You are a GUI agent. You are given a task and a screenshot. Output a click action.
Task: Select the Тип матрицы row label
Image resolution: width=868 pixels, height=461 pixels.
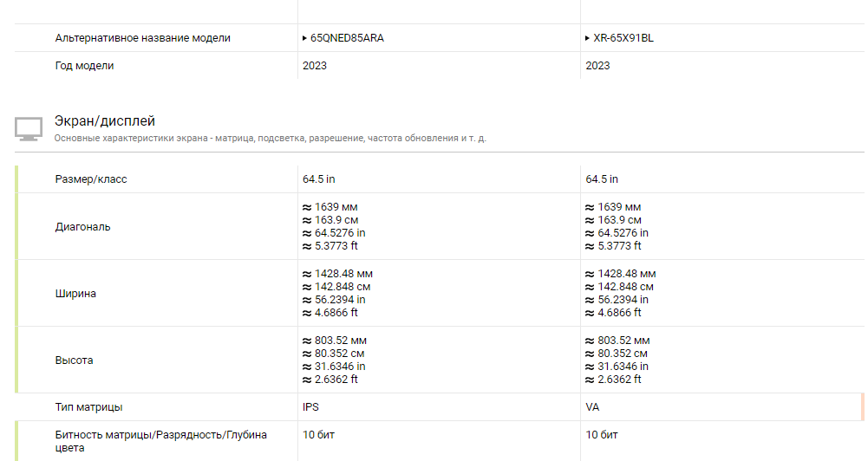click(x=88, y=407)
